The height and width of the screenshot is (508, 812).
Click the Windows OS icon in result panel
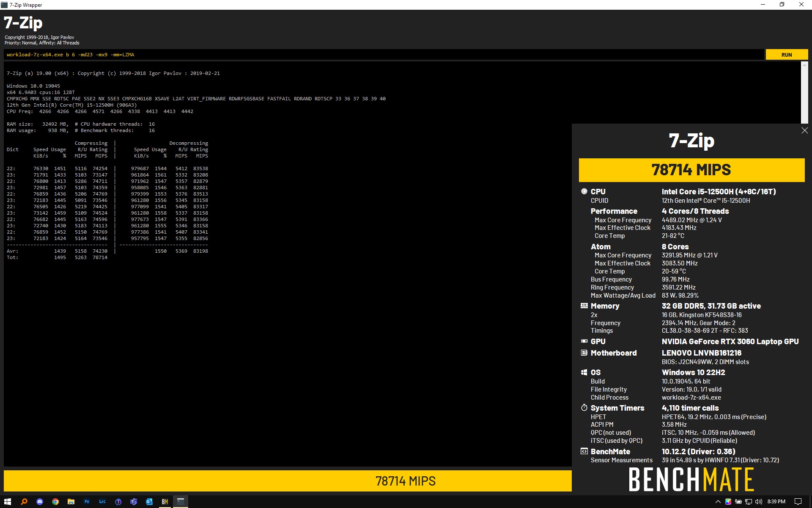pos(584,372)
